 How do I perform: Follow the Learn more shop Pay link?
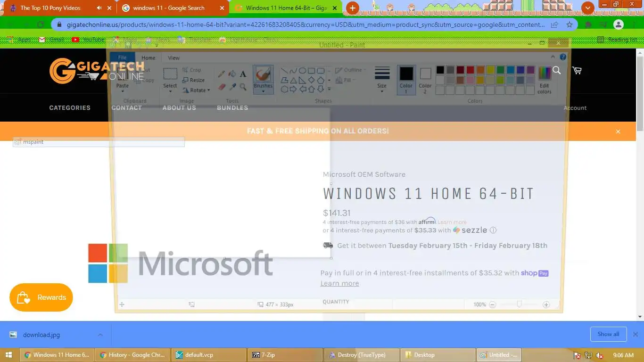click(x=339, y=283)
